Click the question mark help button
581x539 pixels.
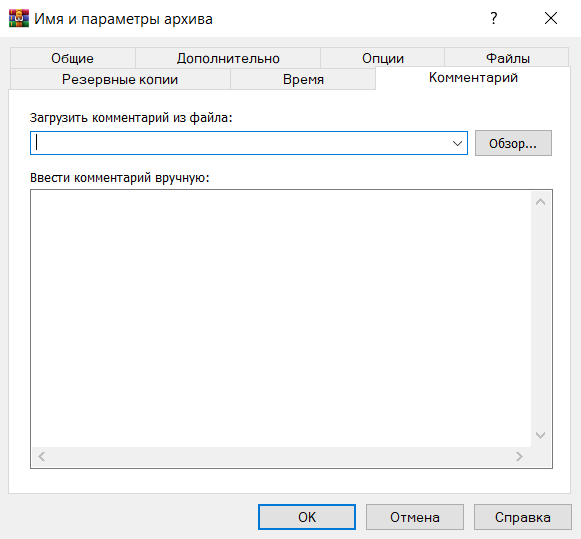pyautogui.click(x=493, y=18)
